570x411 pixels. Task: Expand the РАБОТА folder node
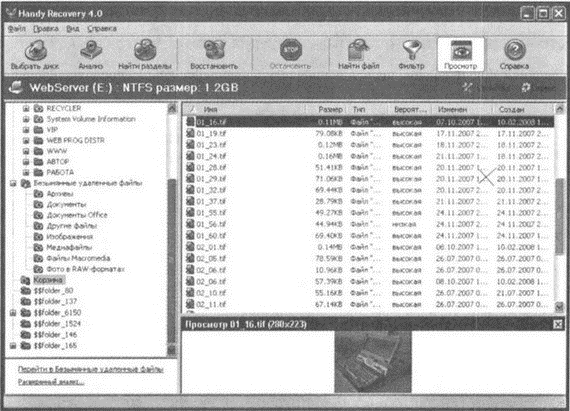[x=26, y=172]
